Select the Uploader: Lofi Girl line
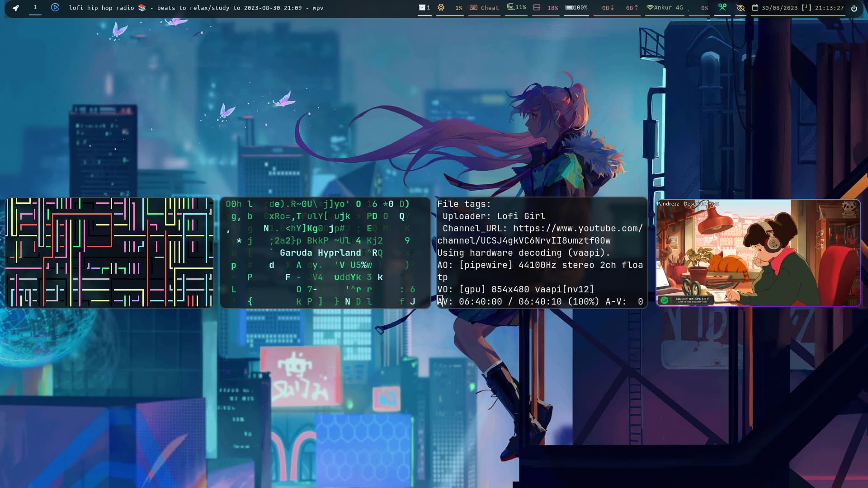 (x=494, y=216)
